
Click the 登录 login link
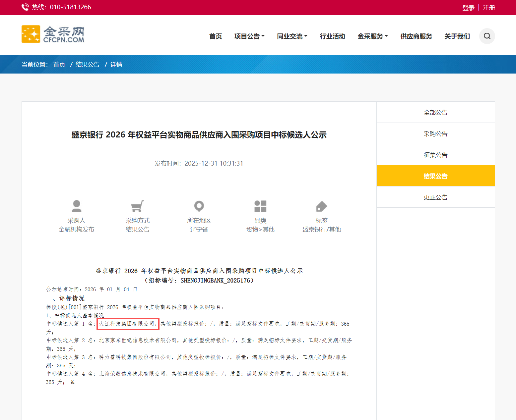click(x=468, y=8)
